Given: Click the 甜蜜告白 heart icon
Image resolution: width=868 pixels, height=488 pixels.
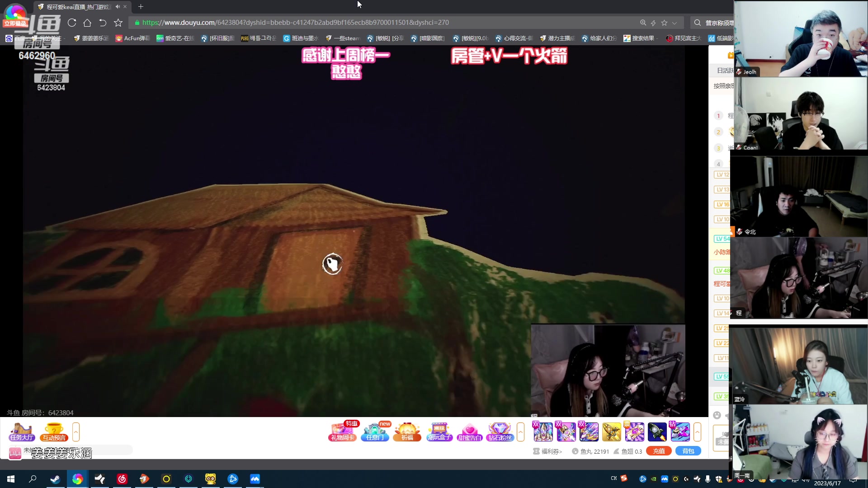Looking at the screenshot, I should pos(469,432).
